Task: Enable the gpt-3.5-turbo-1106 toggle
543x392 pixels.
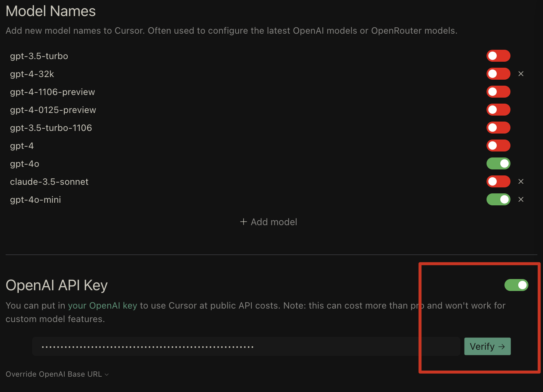Action: (498, 128)
